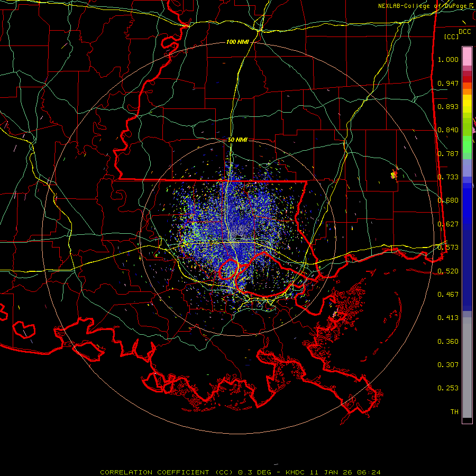
Task: Pick the light pink top color bar segment
Action: point(467,56)
